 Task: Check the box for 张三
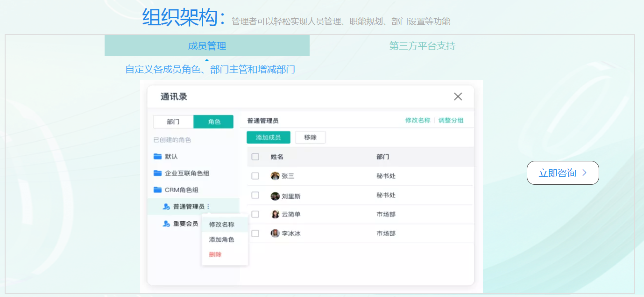(255, 176)
